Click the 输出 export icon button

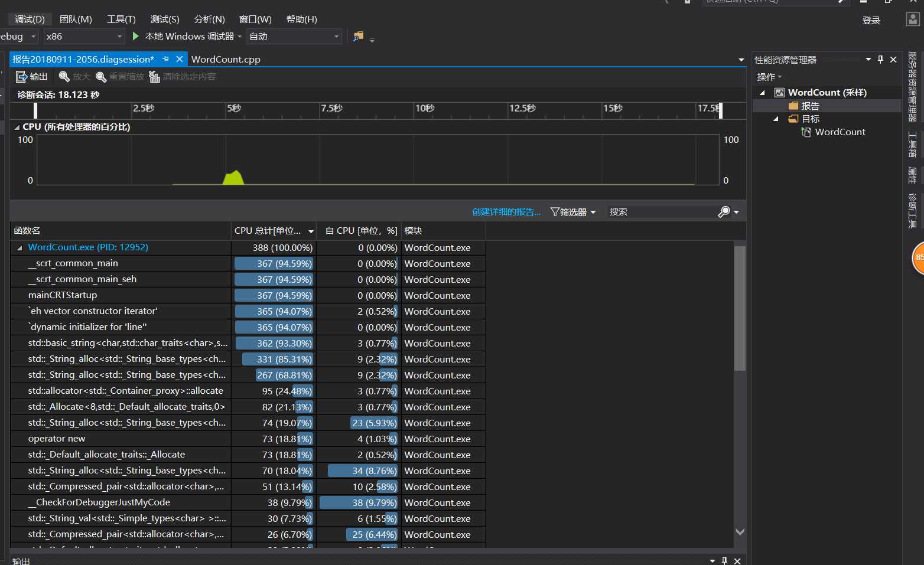tap(32, 77)
